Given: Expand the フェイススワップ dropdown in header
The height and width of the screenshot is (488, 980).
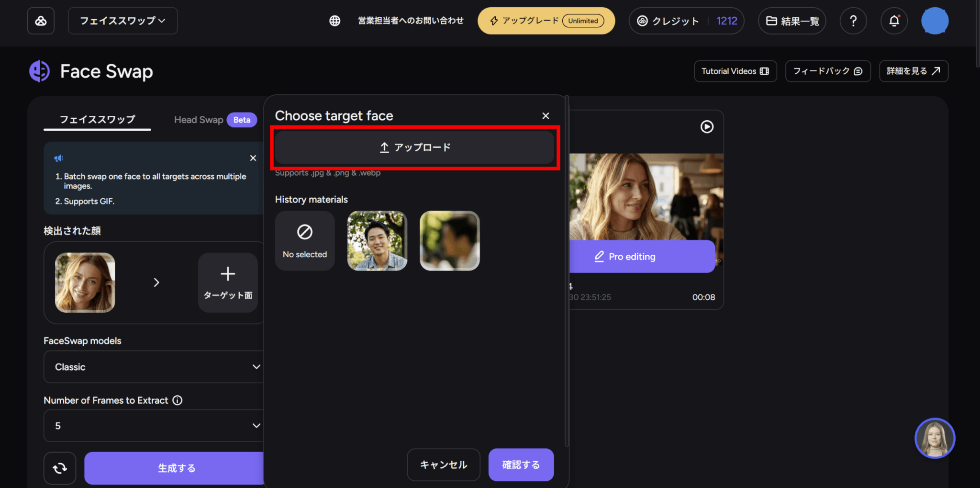Looking at the screenshot, I should coord(123,21).
